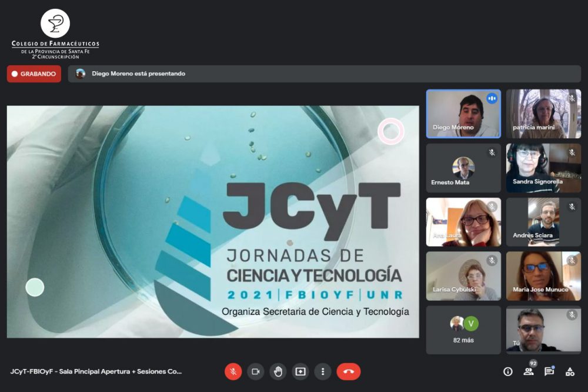Open the chat messages icon
This screenshot has height=392, width=588.
click(x=549, y=372)
